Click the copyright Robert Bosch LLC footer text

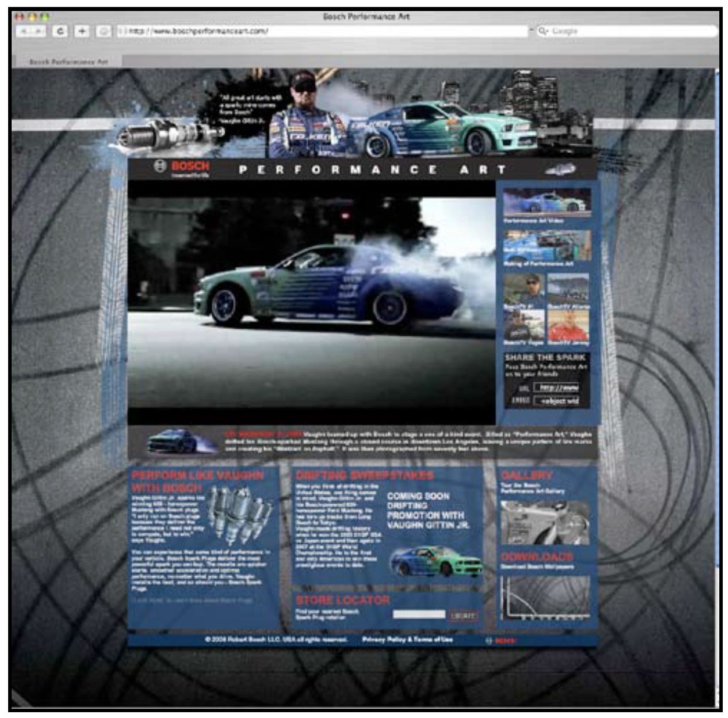[276, 640]
